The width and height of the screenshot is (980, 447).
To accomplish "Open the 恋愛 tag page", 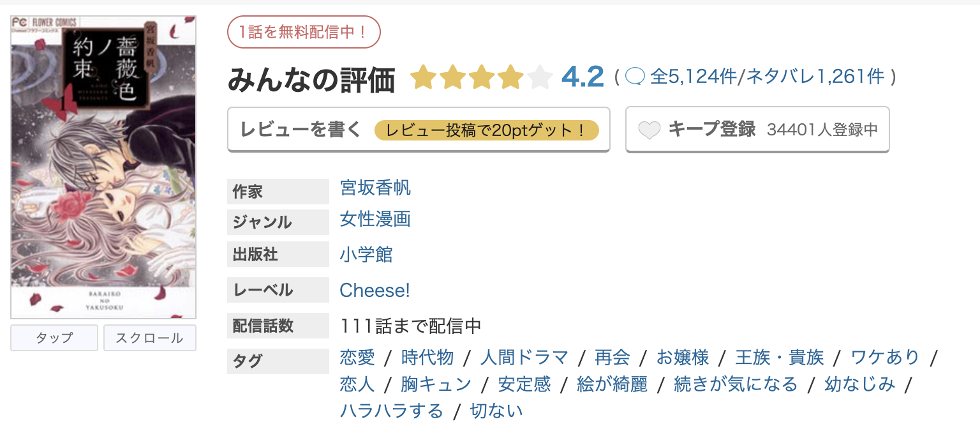I will (357, 358).
